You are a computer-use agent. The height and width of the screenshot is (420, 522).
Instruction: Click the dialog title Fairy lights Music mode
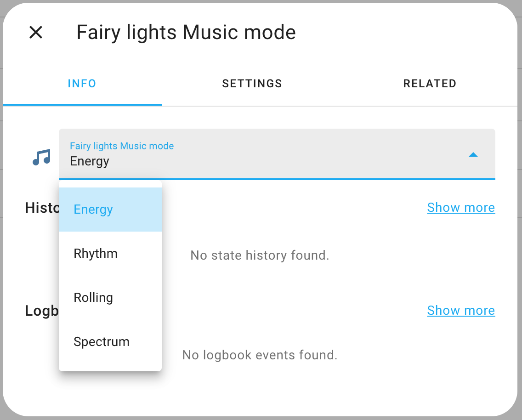pos(186,32)
